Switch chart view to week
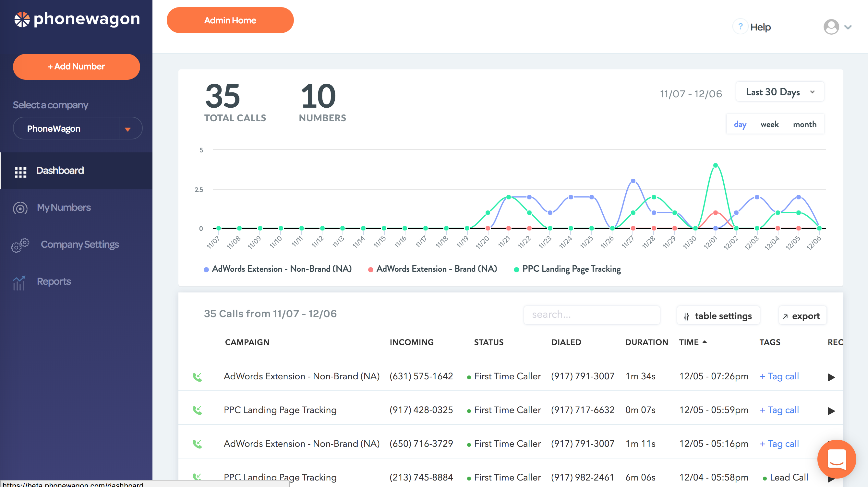The width and height of the screenshot is (868, 487). [x=769, y=125]
